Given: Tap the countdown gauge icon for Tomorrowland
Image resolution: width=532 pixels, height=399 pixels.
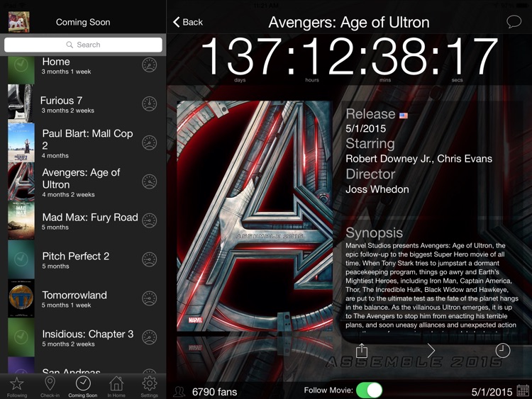Looking at the screenshot, I should [149, 298].
